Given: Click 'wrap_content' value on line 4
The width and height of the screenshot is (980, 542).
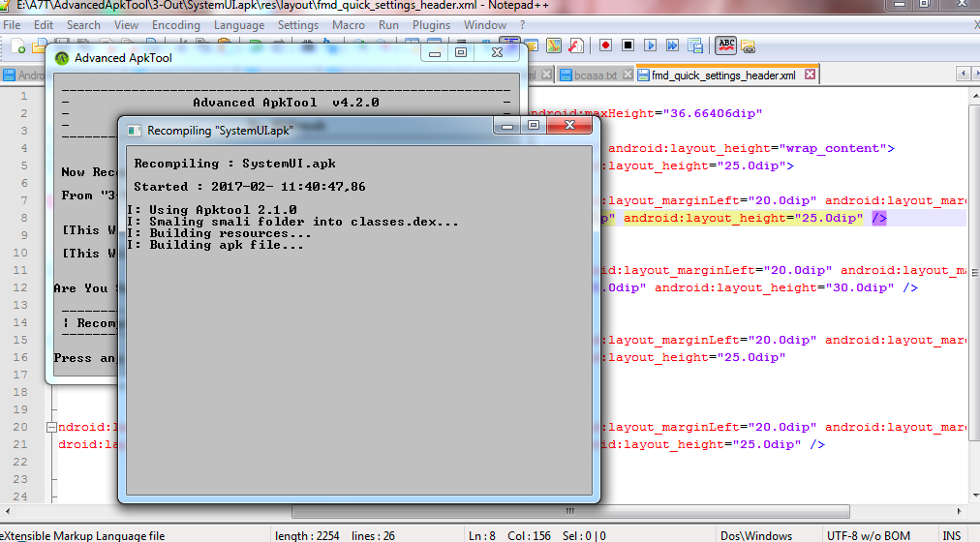Looking at the screenshot, I should point(833,149).
